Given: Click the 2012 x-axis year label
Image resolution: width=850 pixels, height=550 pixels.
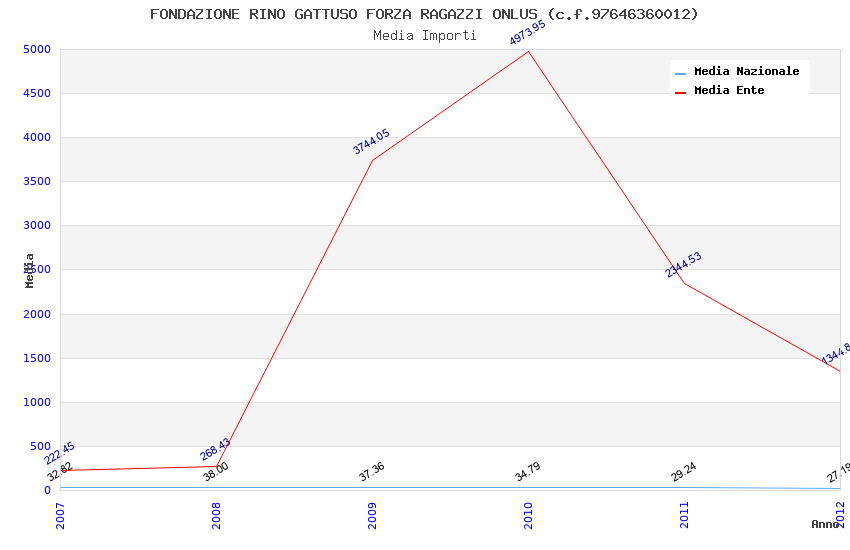Looking at the screenshot, I should 841,515.
